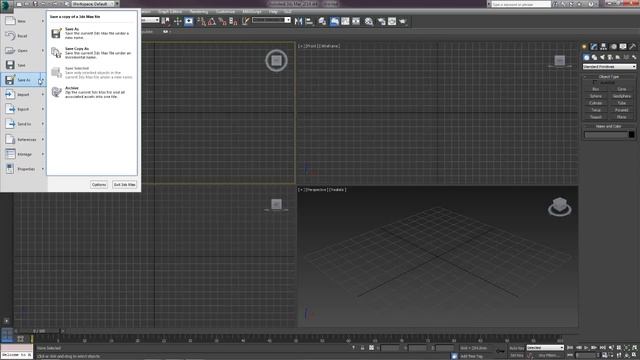This screenshot has width=640, height=360.
Task: Click the time slider showing 0 / 100
Action: click(x=39, y=331)
